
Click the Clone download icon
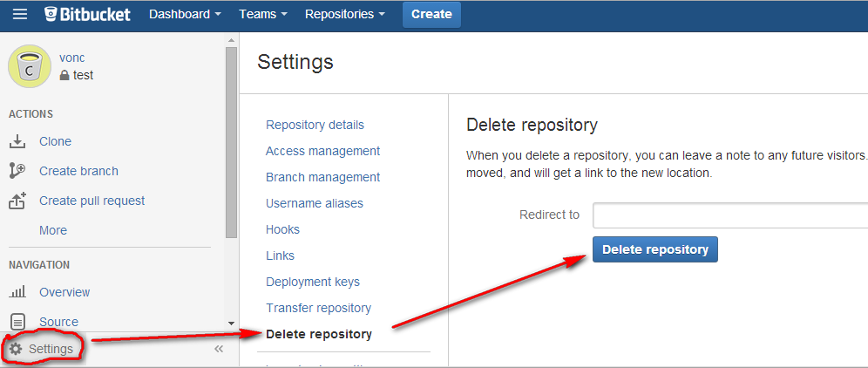[x=17, y=141]
